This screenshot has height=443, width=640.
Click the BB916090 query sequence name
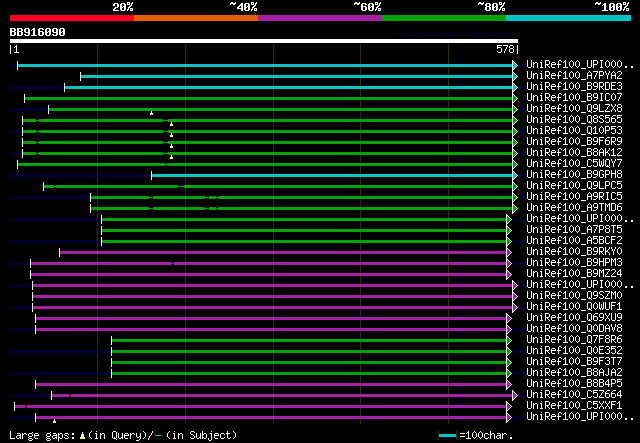pos(38,33)
